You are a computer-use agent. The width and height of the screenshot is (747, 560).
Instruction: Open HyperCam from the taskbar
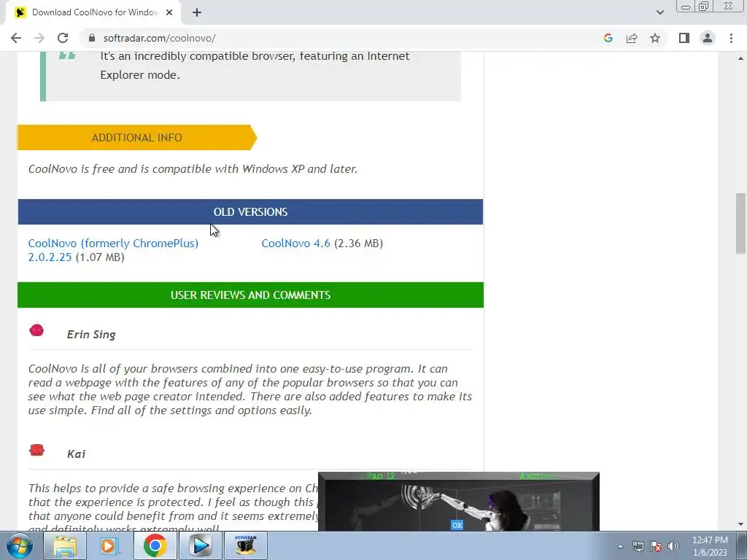tap(245, 545)
